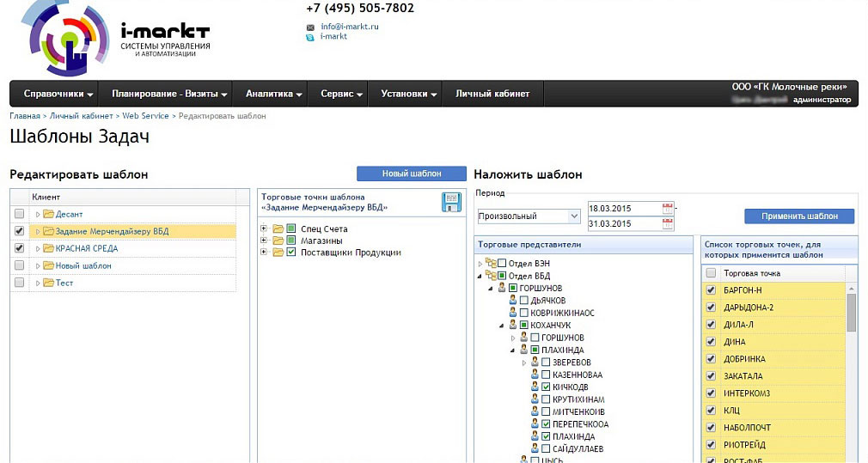The width and height of the screenshot is (868, 463).
Task: Expand the Тест tree node
Action: point(38,283)
